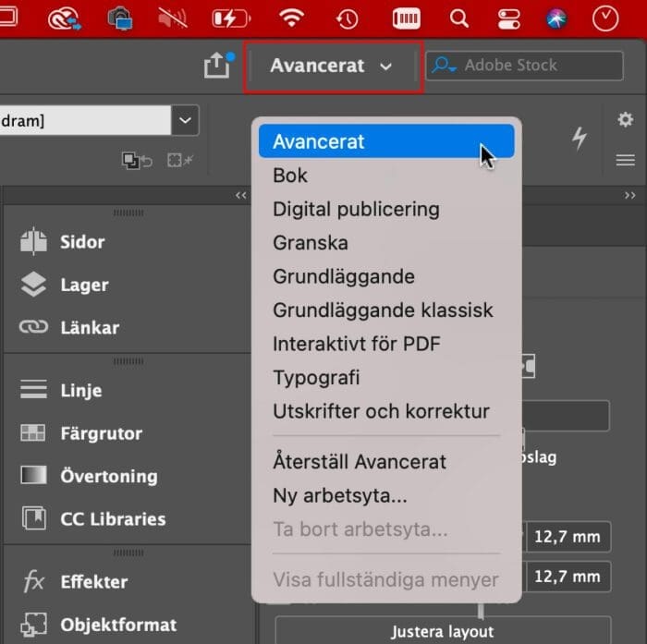Open the battery charging status icon

(x=231, y=19)
